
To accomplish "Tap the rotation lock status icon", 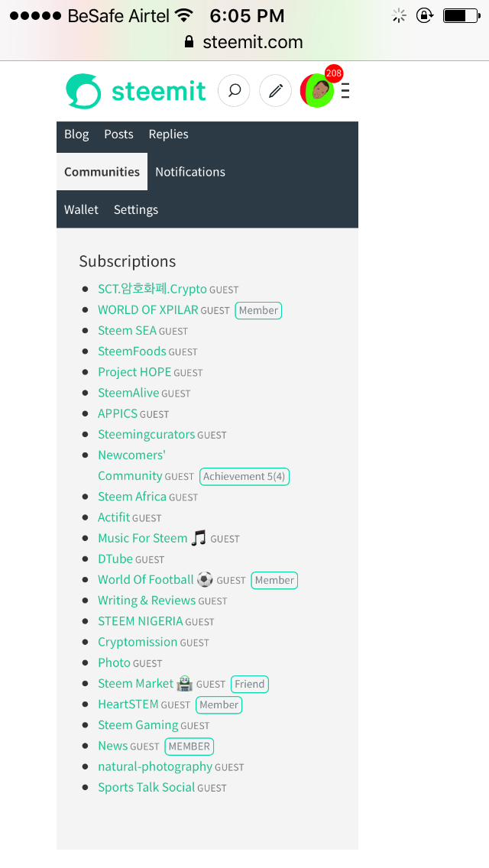I will point(425,15).
